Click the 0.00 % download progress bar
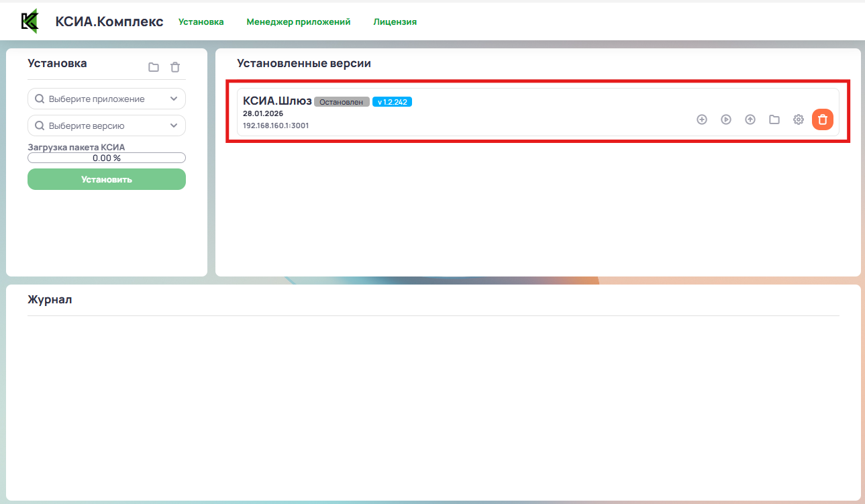865x504 pixels. [106, 158]
